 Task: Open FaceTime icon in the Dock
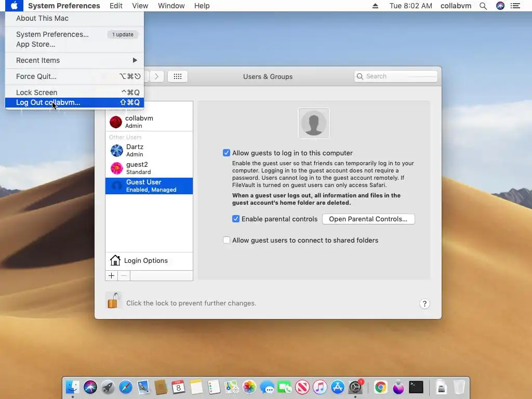coord(284,387)
